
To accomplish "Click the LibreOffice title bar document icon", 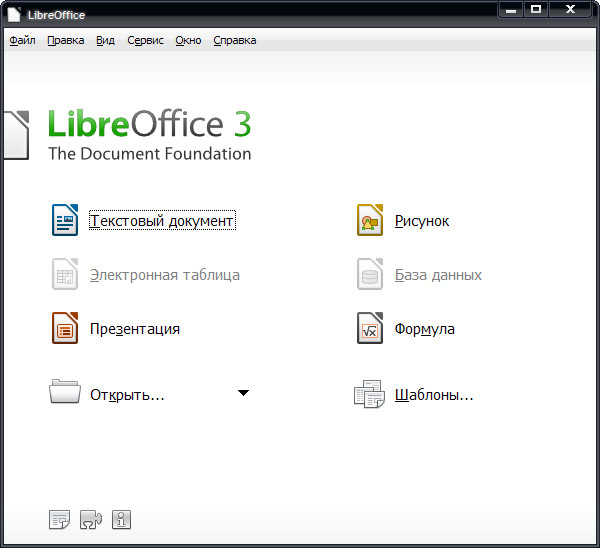I will pyautogui.click(x=14, y=14).
